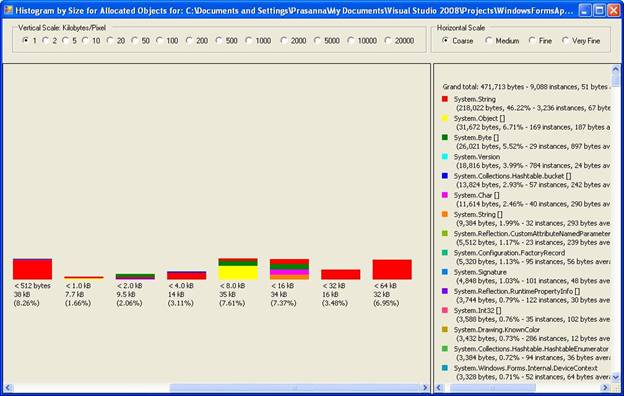Click the application icon in title bar
Viewport: 624px width, 396px height.
8,10
